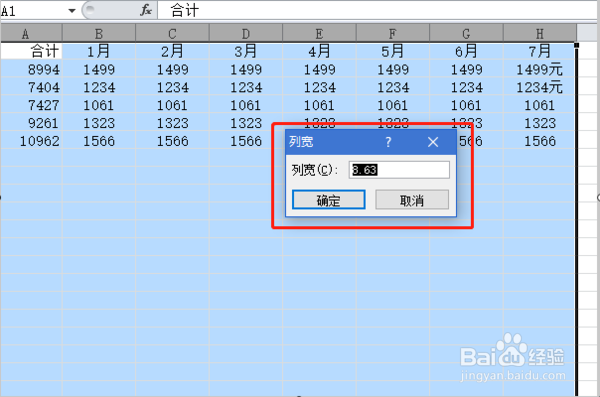The width and height of the screenshot is (600, 397).
Task: Click the total cell 10962
Action: click(x=31, y=141)
